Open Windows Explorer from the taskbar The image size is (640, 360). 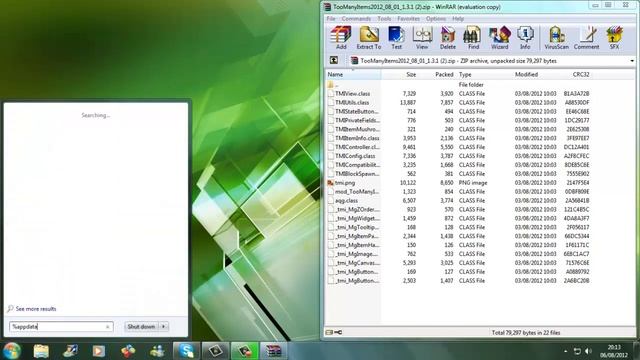point(41,351)
